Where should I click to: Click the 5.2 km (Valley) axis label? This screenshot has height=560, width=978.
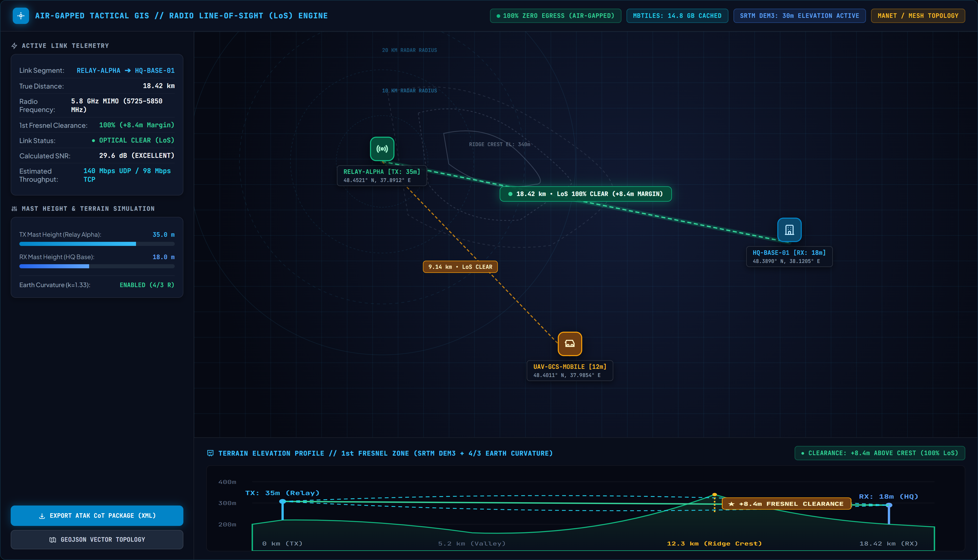pos(472,543)
